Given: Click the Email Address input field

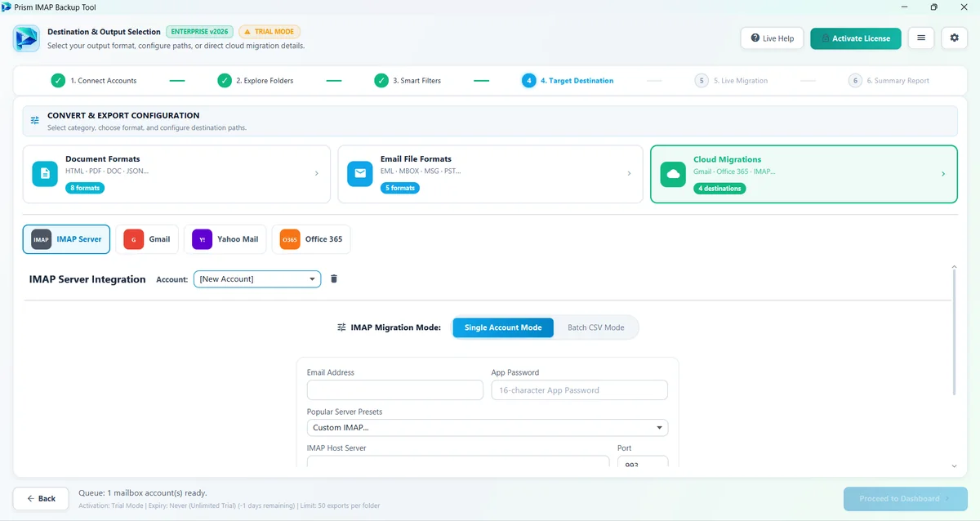Looking at the screenshot, I should [x=395, y=390].
